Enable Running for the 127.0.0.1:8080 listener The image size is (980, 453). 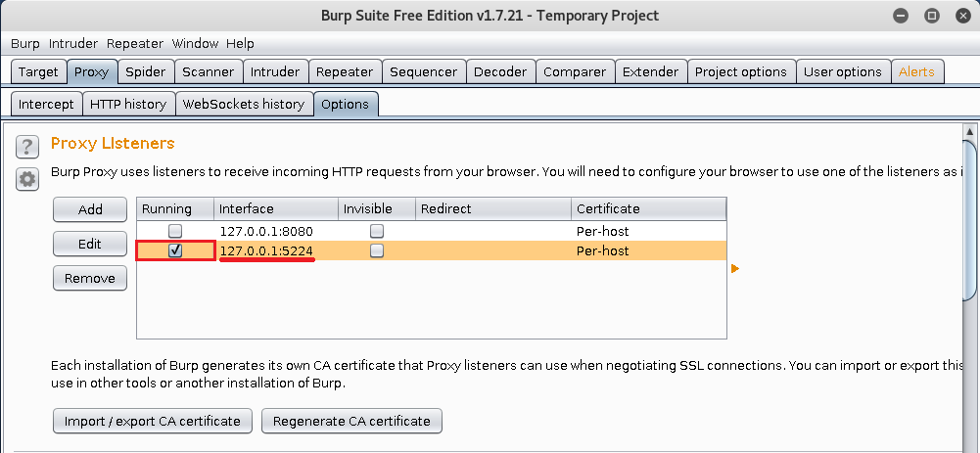pyautogui.click(x=175, y=231)
